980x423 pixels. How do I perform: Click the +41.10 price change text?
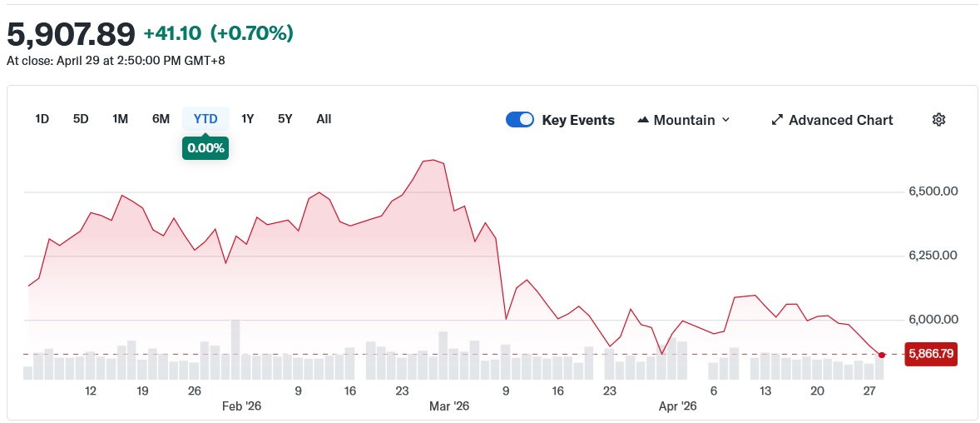pos(172,33)
